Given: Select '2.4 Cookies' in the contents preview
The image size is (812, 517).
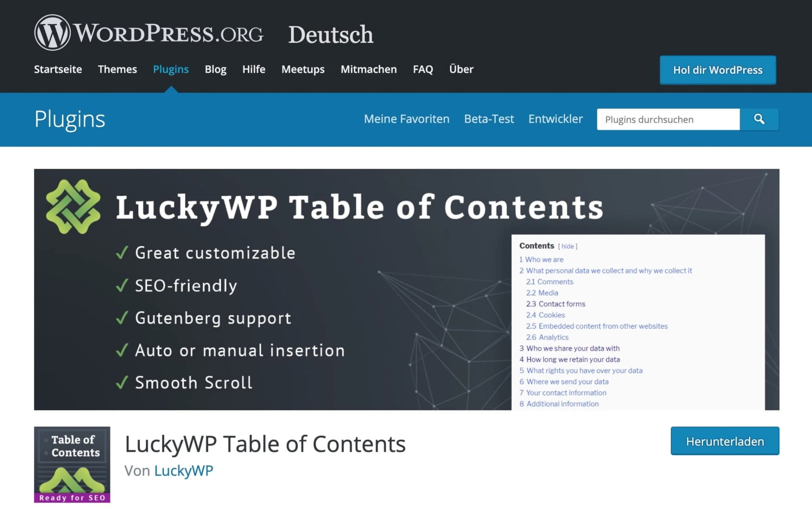Looking at the screenshot, I should pos(545,315).
